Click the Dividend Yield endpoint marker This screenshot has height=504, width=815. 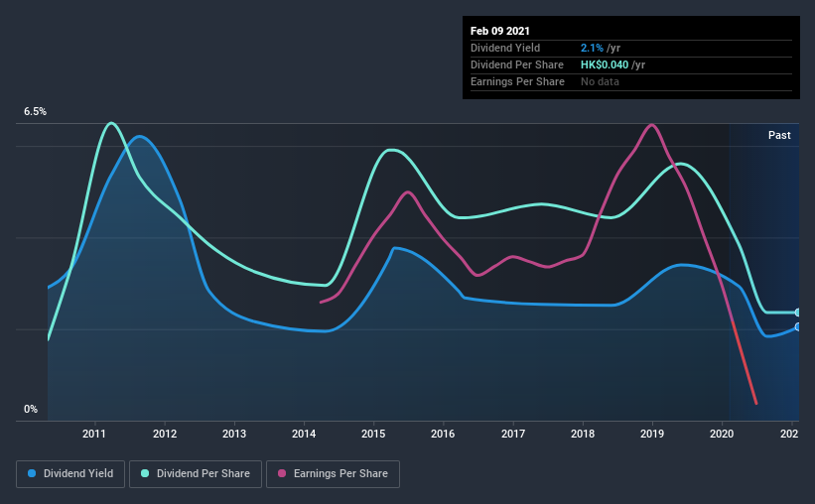(798, 326)
